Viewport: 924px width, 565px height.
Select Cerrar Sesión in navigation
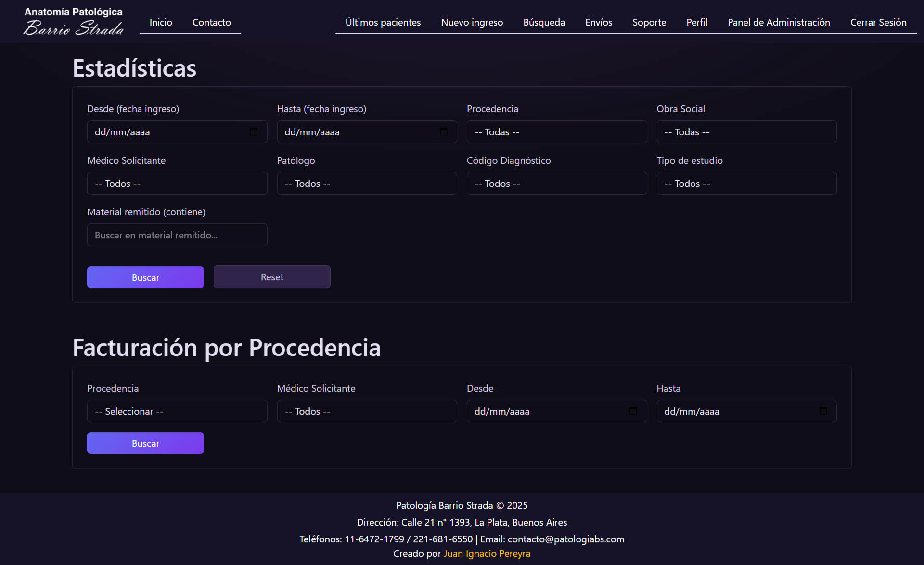pos(878,22)
